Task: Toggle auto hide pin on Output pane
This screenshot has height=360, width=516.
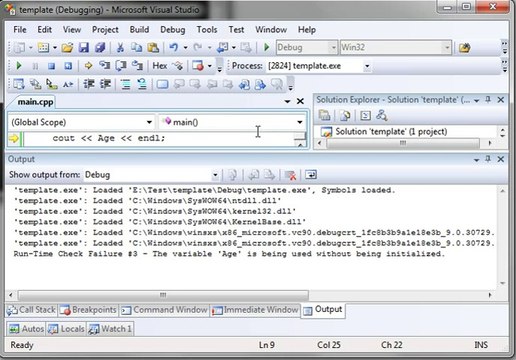Action: pyautogui.click(x=488, y=159)
